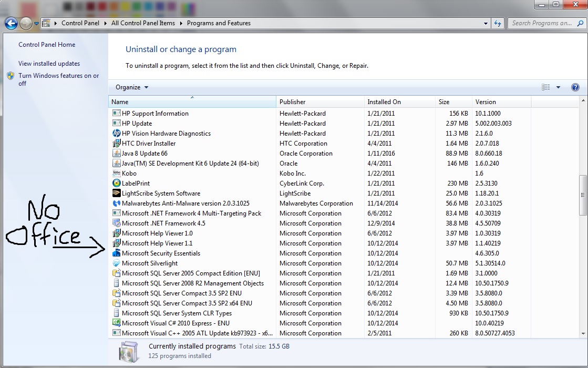
Task: Click the vertical scrollbar thumb
Action: (583, 195)
